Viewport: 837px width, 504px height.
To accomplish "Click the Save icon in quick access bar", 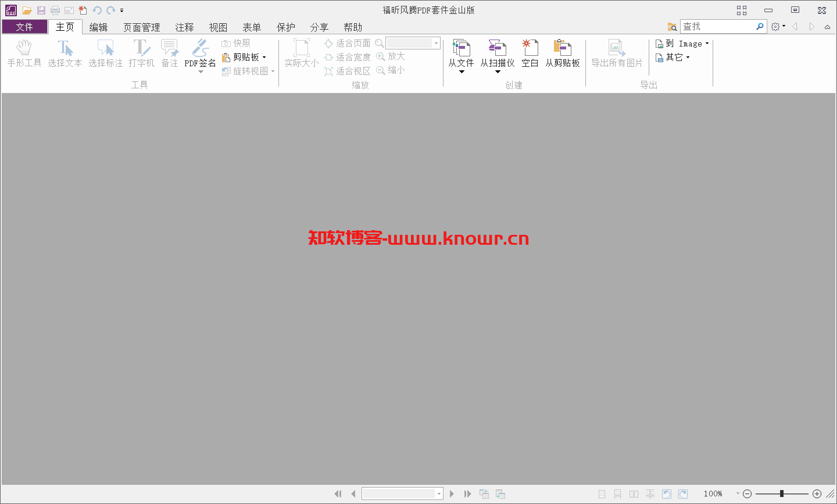I will pos(41,10).
